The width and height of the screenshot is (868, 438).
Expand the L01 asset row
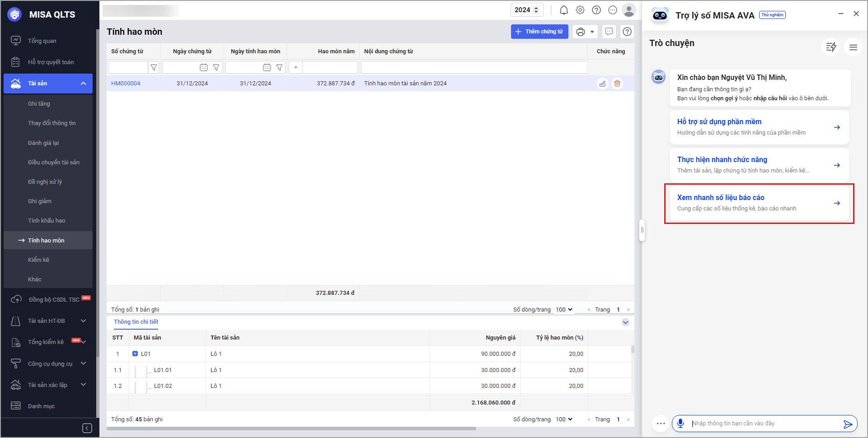tap(135, 354)
